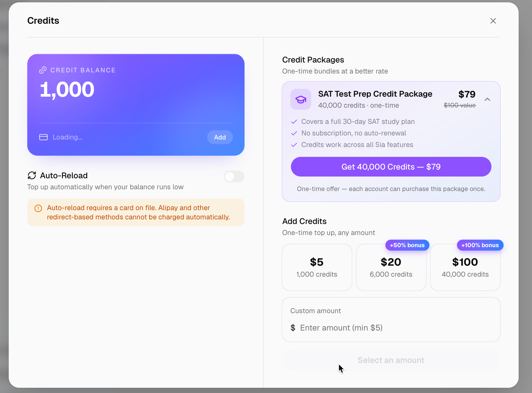
Task: Click the SAT Test Prep Credit Package title
Action: tap(375, 94)
